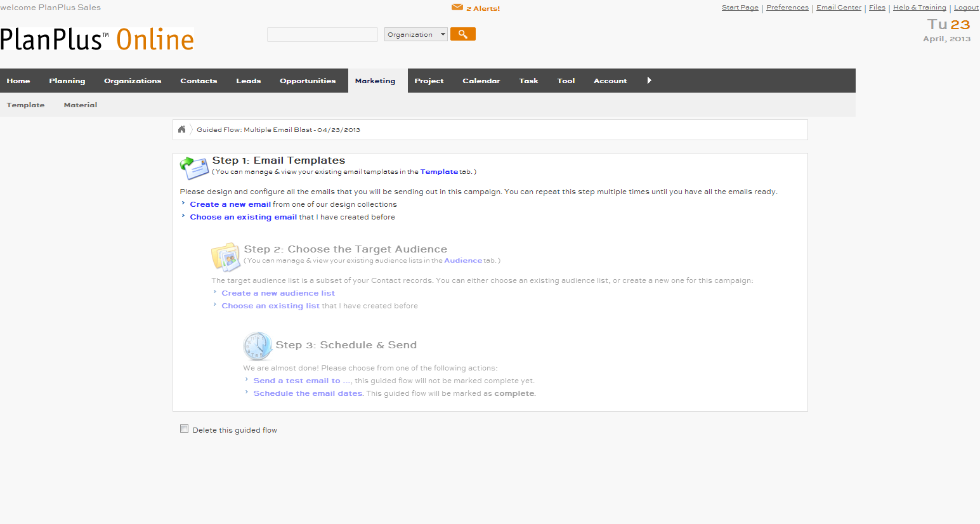Click the Logout link

click(x=966, y=8)
